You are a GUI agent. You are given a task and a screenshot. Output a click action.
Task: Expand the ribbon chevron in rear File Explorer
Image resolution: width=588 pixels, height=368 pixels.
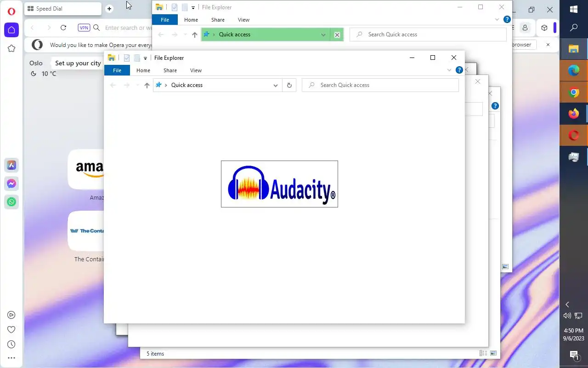(x=497, y=20)
